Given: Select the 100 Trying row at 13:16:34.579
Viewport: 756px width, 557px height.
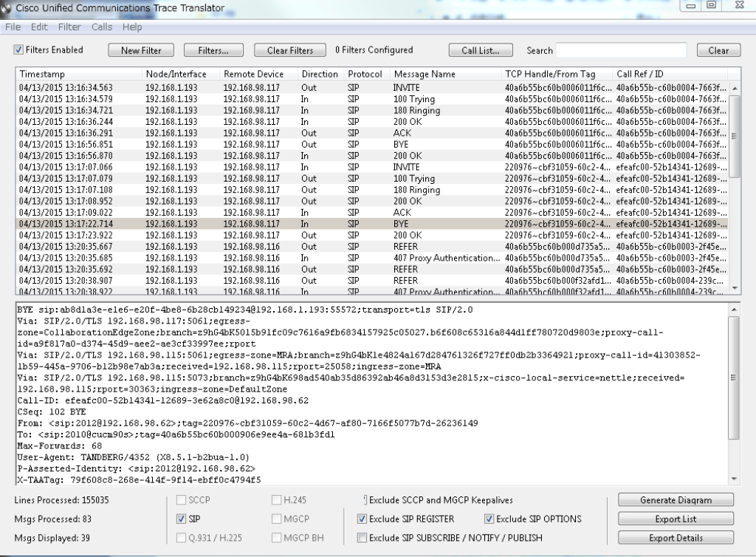Looking at the screenshot, I should click(372, 99).
